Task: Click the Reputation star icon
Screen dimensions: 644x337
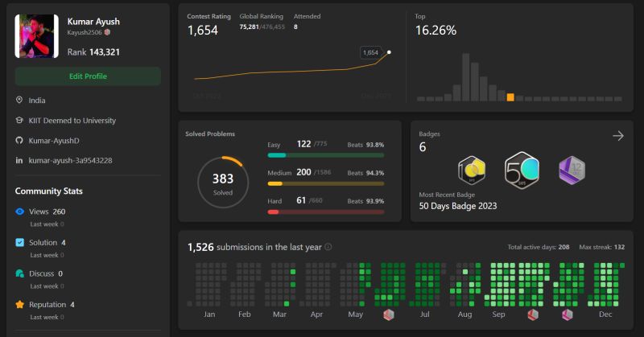Action: coord(19,305)
